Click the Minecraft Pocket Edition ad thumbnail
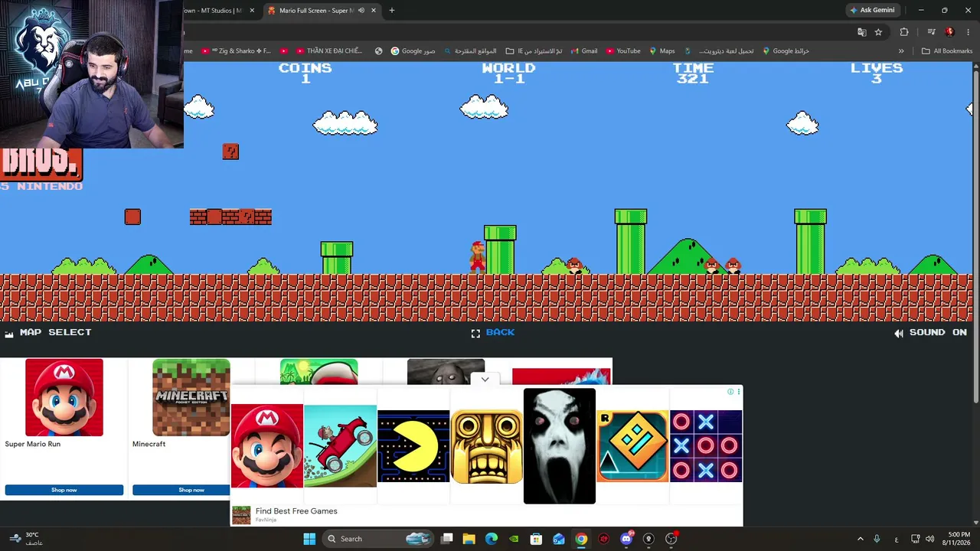Screen dimensions: 980x551 point(191,397)
